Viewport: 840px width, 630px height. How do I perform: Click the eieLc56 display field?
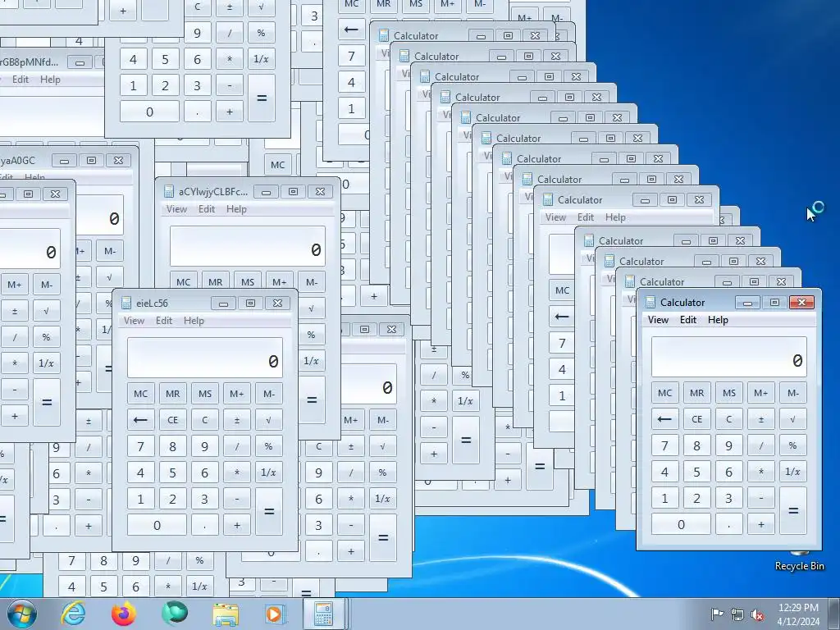(x=204, y=358)
